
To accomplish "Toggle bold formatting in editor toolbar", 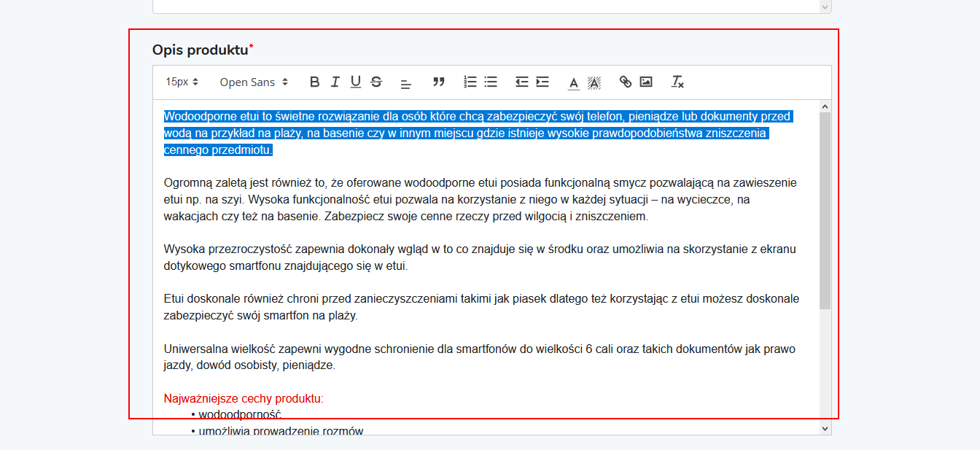I will click(x=314, y=82).
